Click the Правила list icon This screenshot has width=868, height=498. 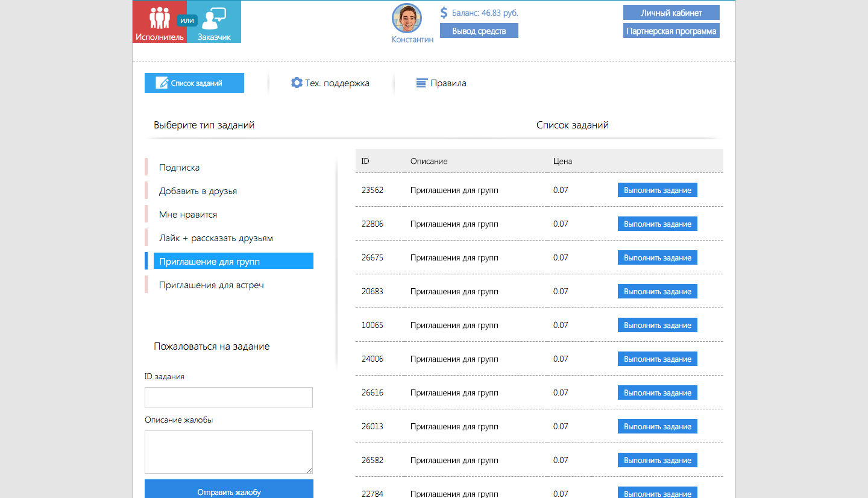[422, 83]
